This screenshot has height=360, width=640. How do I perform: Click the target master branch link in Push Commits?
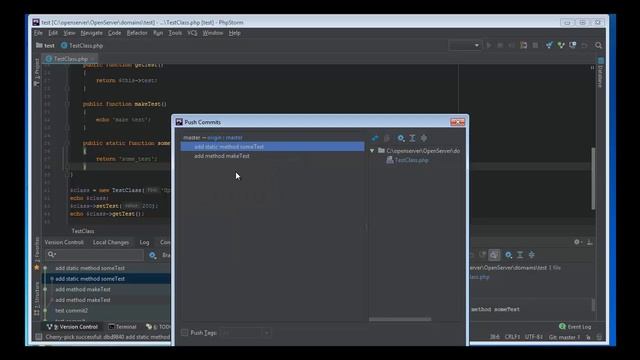coord(234,138)
